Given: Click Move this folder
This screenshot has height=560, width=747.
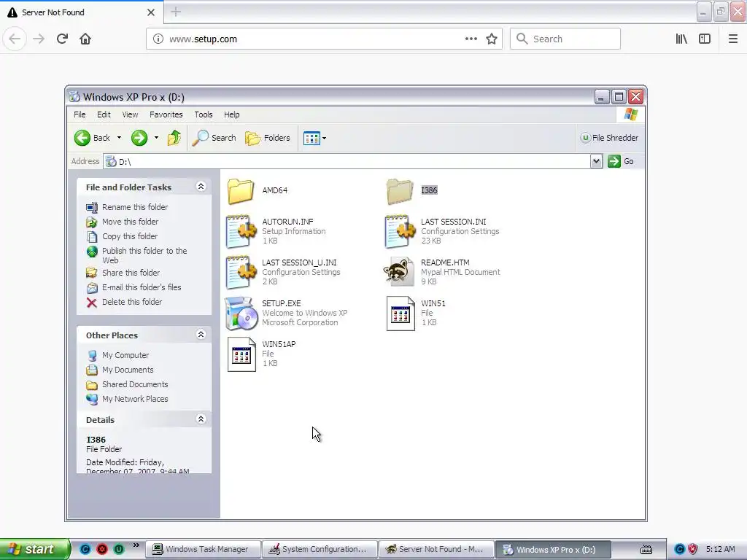Looking at the screenshot, I should coord(130,222).
